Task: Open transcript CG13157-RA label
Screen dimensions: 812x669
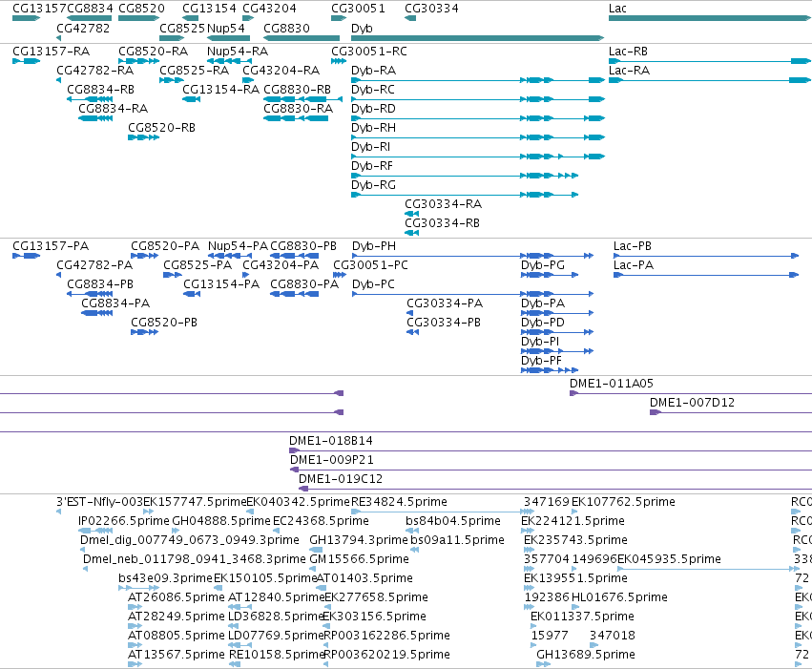Action: (51, 52)
